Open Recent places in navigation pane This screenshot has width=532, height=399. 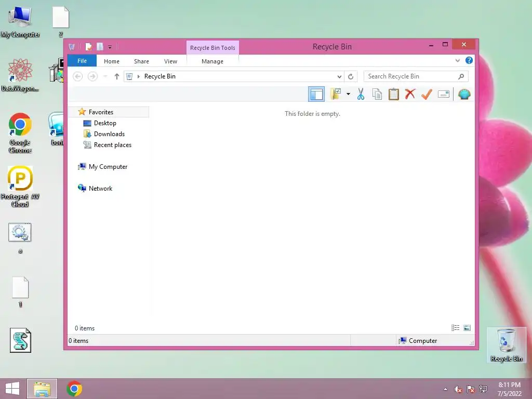tap(113, 144)
